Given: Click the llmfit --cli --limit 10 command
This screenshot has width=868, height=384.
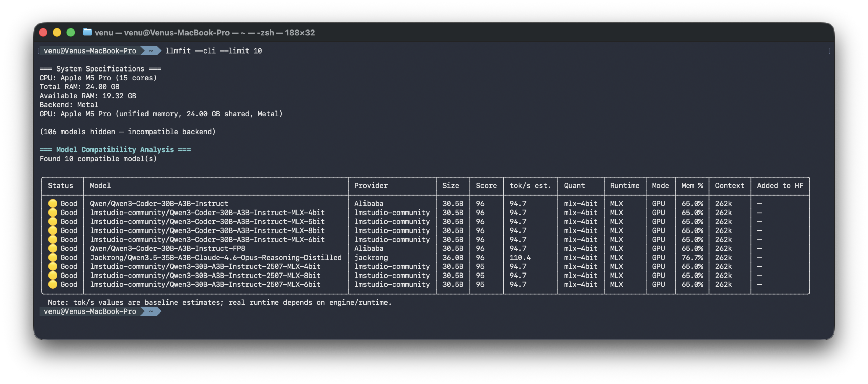Looking at the screenshot, I should [x=214, y=51].
